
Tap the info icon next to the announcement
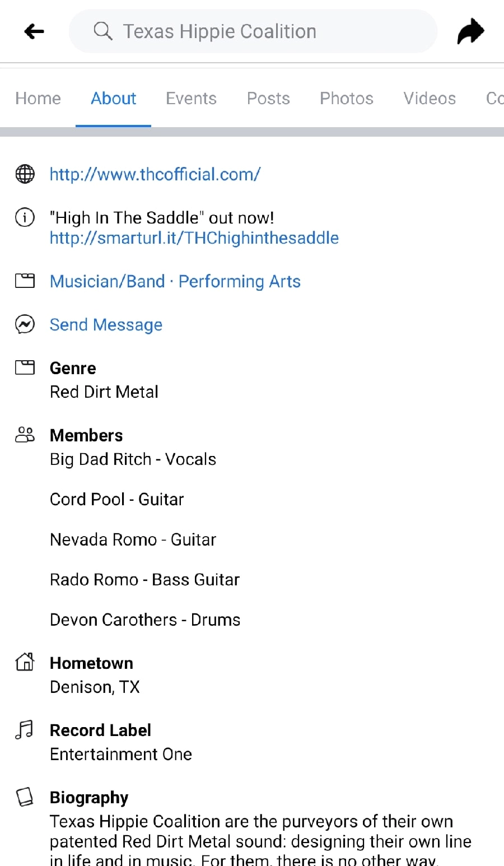click(24, 217)
